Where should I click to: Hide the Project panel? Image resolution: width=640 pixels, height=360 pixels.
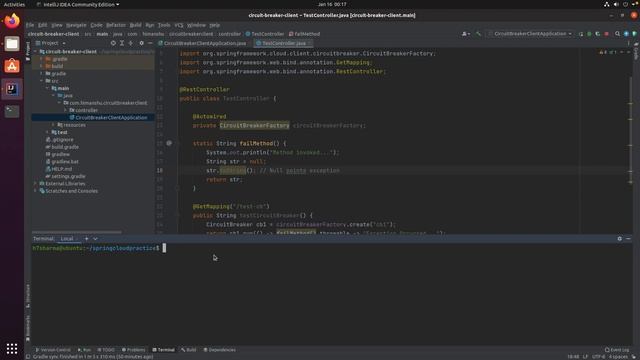(x=150, y=43)
